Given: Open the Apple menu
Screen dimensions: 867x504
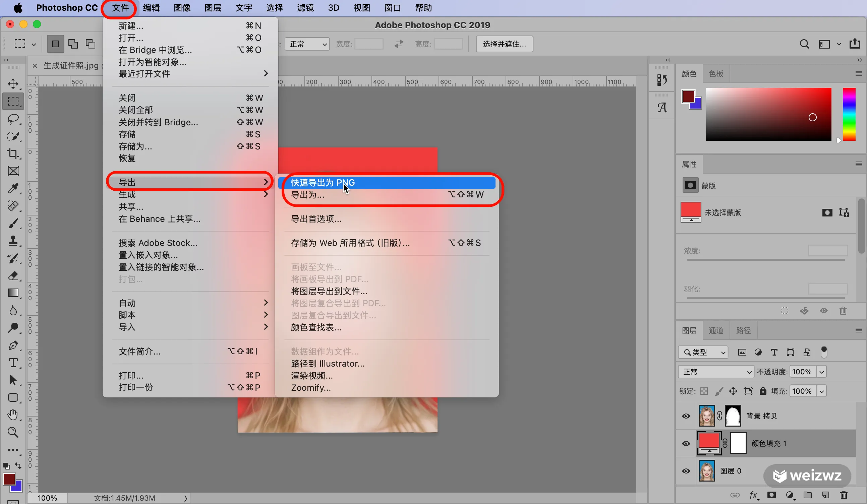Looking at the screenshot, I should click(18, 8).
